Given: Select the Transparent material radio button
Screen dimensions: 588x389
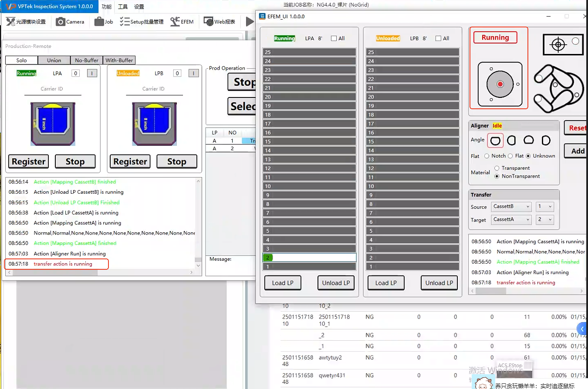Looking at the screenshot, I should 497,168.
